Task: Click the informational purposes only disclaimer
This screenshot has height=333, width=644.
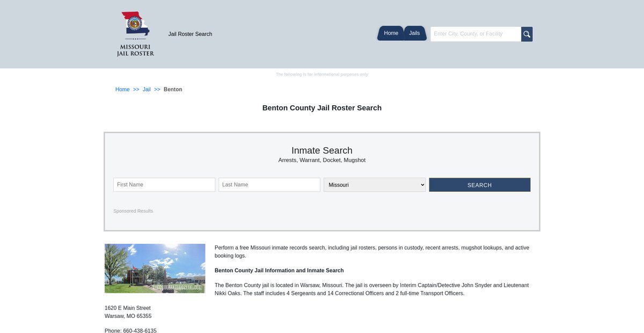Action: (322, 74)
